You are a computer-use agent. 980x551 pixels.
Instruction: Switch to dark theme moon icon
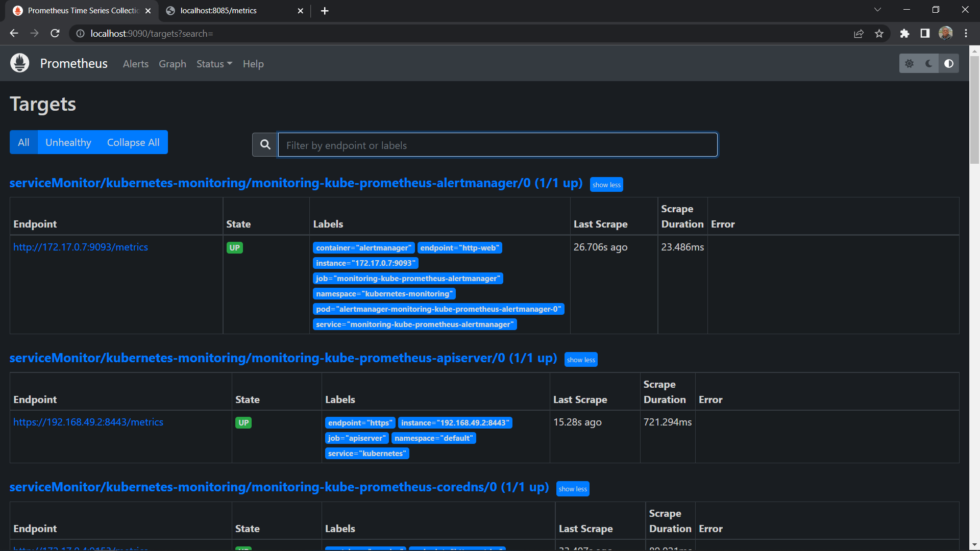point(929,64)
